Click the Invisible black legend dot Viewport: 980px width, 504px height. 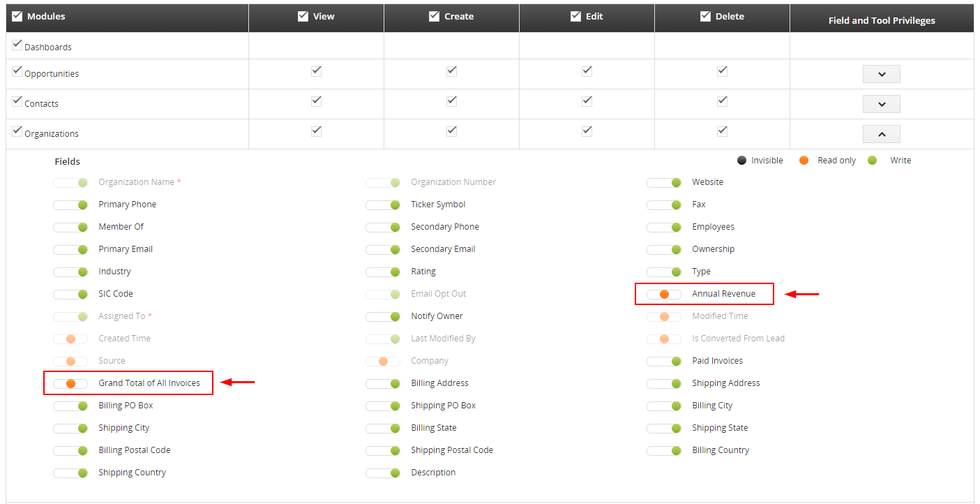[741, 161]
